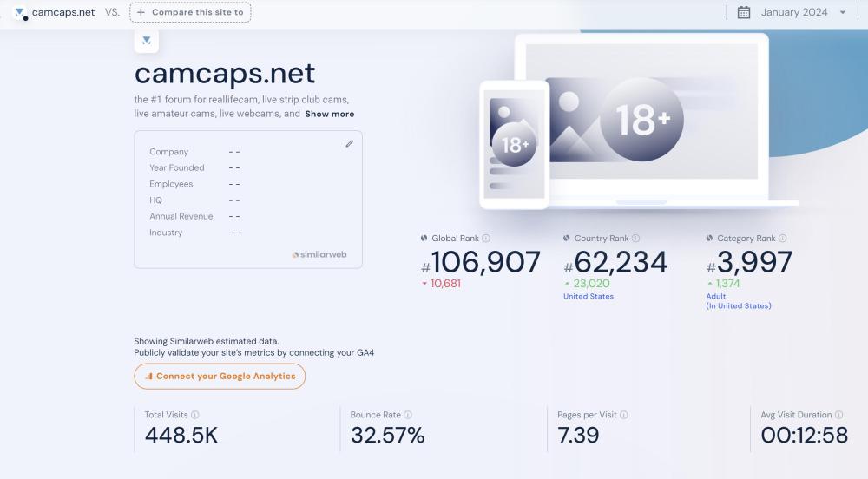Image resolution: width=868 pixels, height=479 pixels.
Task: Click the info icon next to Country Rank
Action: (635, 239)
